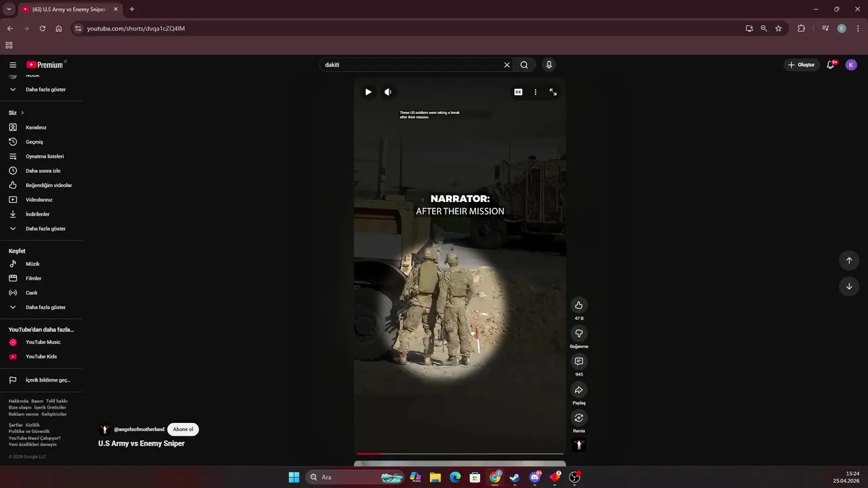Image resolution: width=868 pixels, height=488 pixels.
Task: Click the YouTube search input field
Action: [x=410, y=65]
